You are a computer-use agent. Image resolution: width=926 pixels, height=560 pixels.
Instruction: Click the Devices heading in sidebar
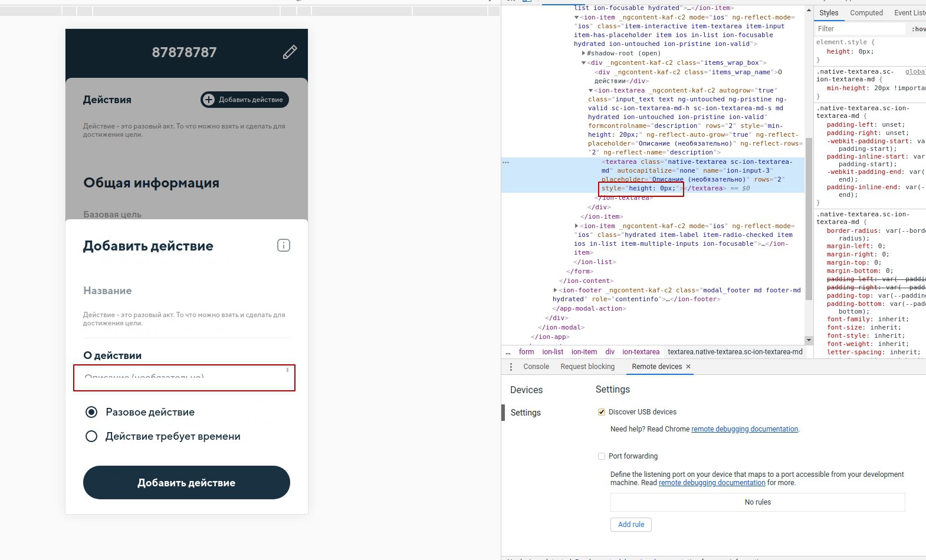coord(526,390)
